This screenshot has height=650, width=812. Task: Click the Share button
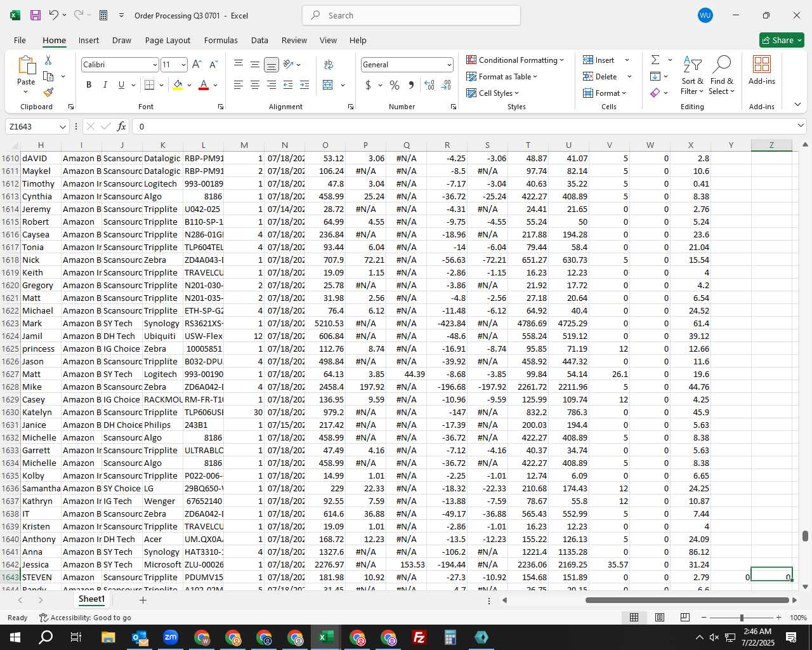click(x=782, y=40)
